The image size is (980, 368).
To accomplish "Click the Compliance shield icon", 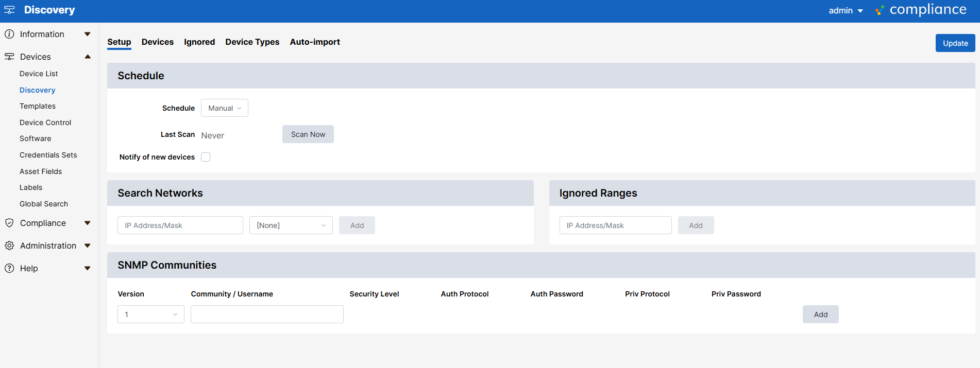I will (9, 223).
